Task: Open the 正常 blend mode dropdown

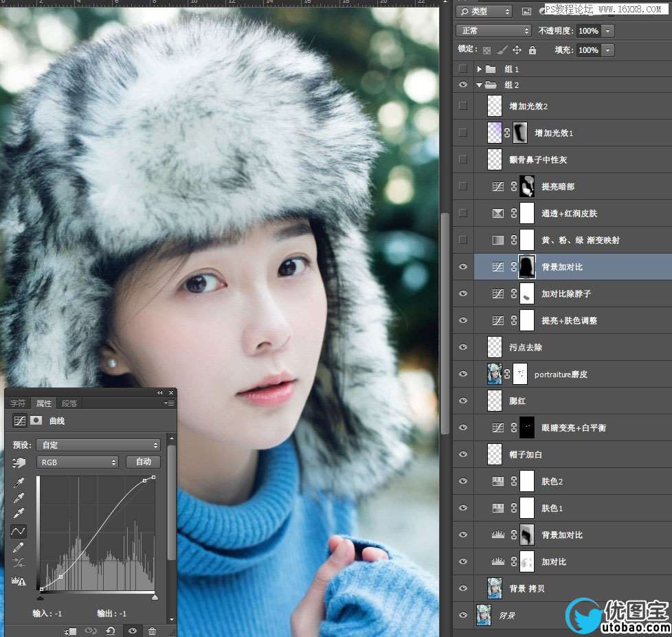Action: [494, 31]
